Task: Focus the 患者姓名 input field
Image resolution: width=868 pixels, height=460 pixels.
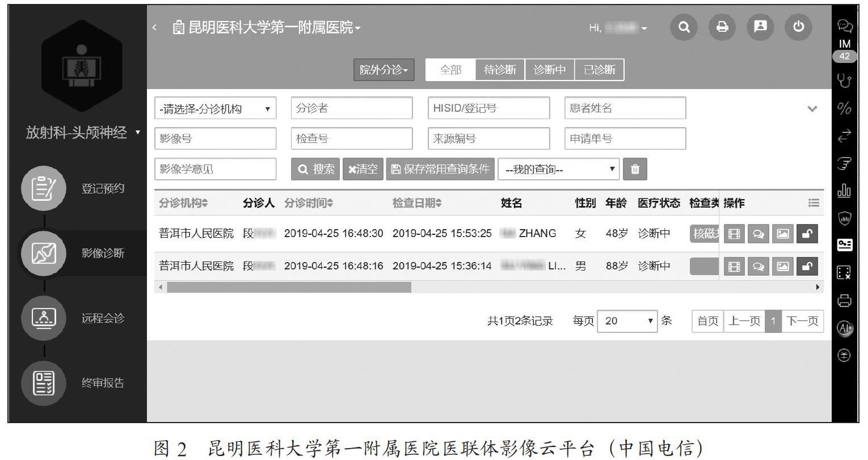Action: 625,108
